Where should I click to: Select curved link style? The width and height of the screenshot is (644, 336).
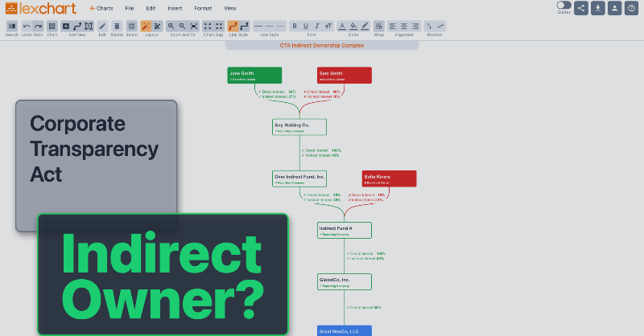[233, 27]
